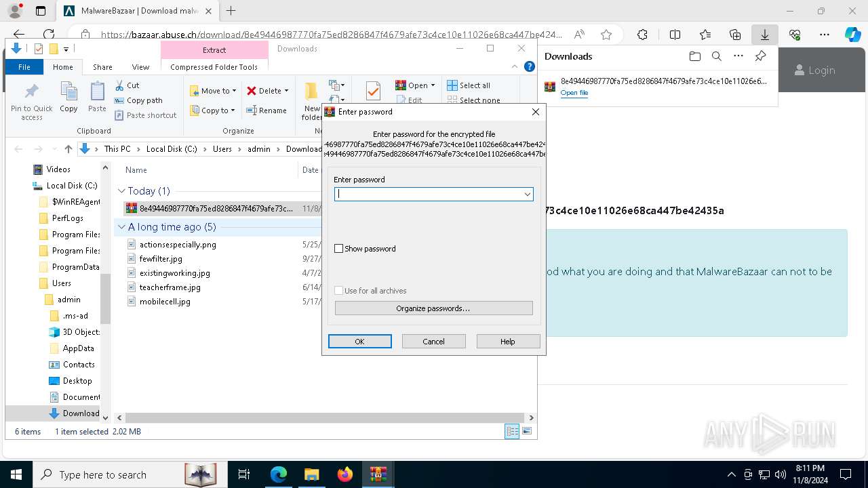This screenshot has width=868, height=488.
Task: Click Help in the Enter password dialog
Action: point(508,342)
